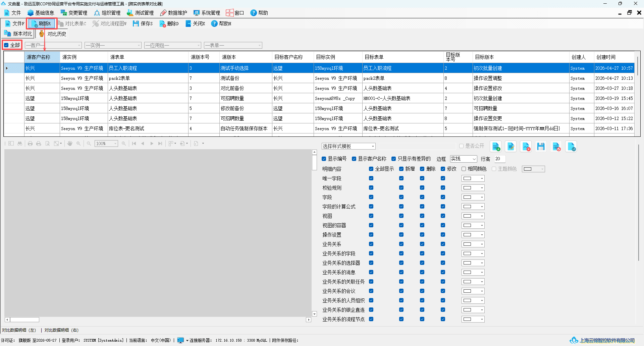Click the 刷新R refresh toolbar button
The width and height of the screenshot is (644, 346).
pos(41,23)
